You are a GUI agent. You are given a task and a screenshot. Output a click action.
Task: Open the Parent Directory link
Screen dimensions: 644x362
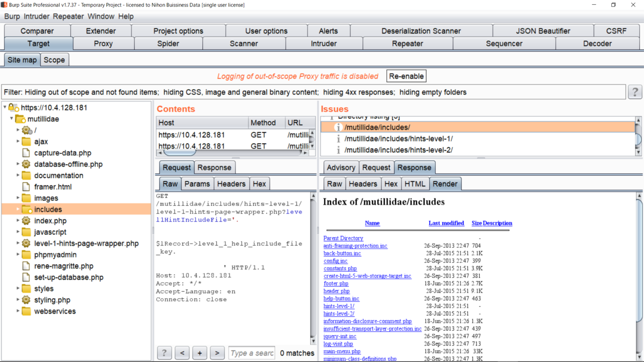tap(343, 238)
